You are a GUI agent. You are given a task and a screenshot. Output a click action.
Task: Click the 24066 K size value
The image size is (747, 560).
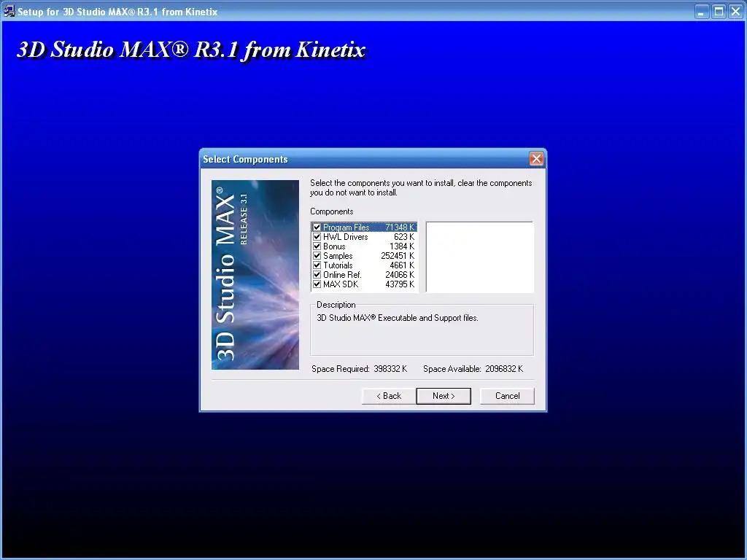[x=400, y=275]
